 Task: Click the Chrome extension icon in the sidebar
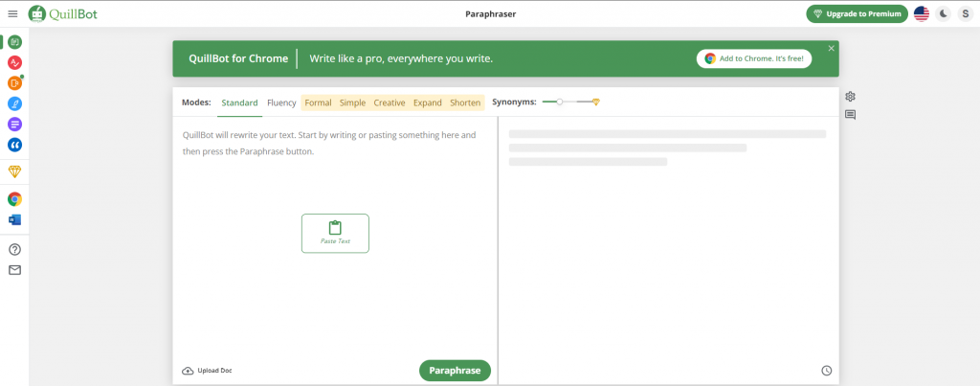point(14,199)
